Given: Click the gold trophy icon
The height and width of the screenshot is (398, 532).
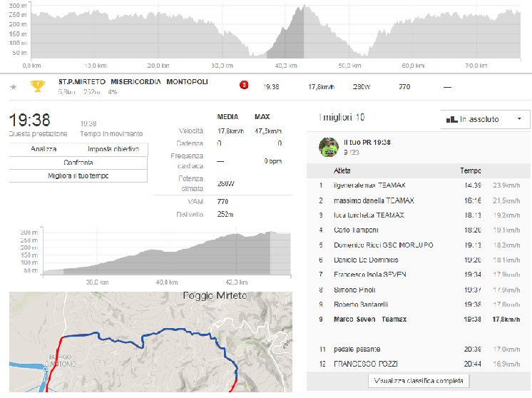Looking at the screenshot, I should click(37, 86).
